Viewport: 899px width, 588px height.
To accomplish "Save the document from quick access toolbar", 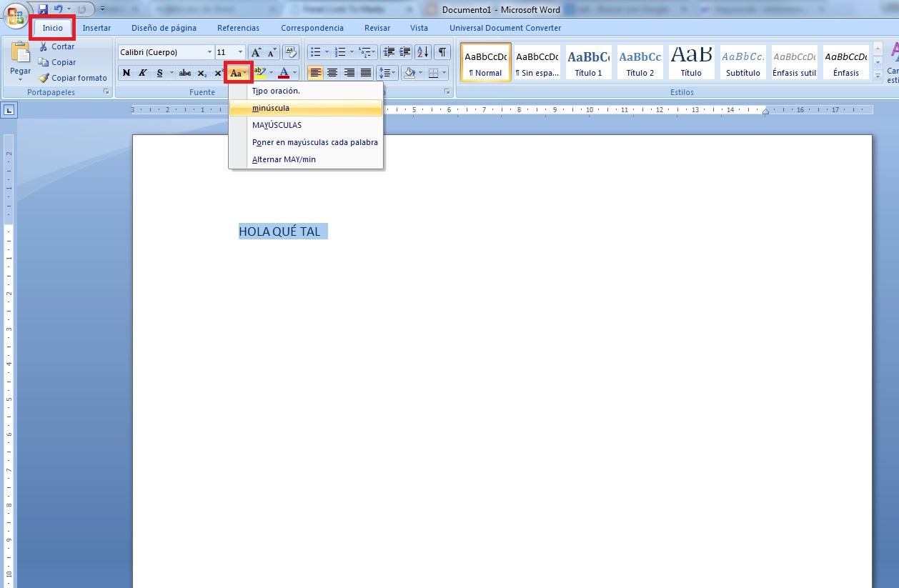I will (42, 9).
